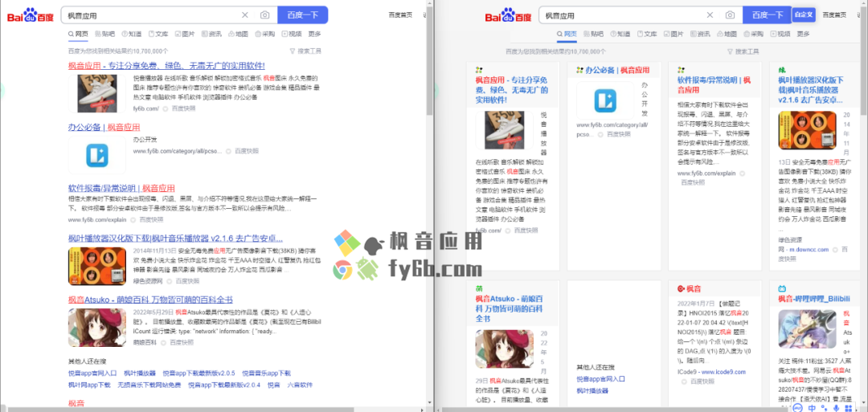Select the 网页 tab in the left window

(78, 35)
